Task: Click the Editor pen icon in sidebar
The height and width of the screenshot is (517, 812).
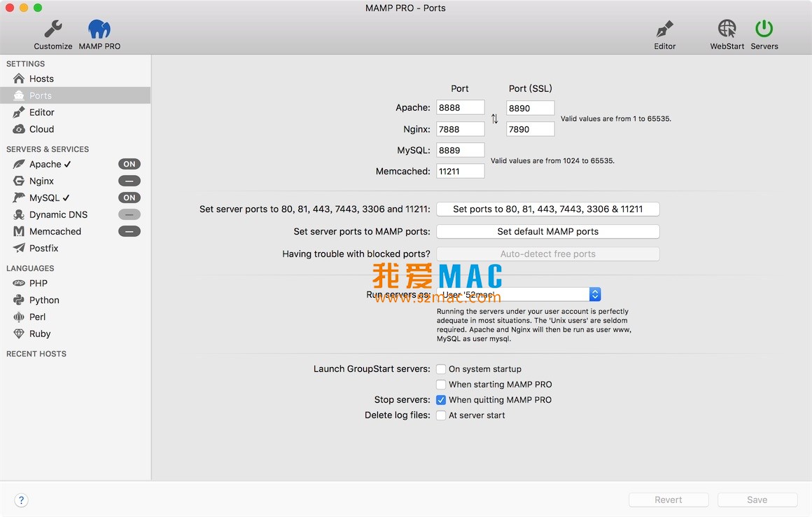Action: click(x=19, y=112)
